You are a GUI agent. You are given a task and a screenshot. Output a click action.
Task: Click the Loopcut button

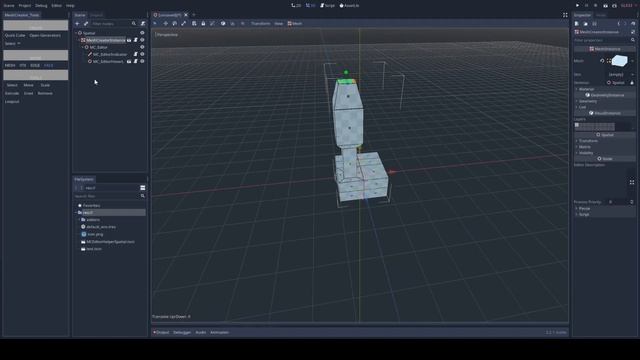[12, 102]
